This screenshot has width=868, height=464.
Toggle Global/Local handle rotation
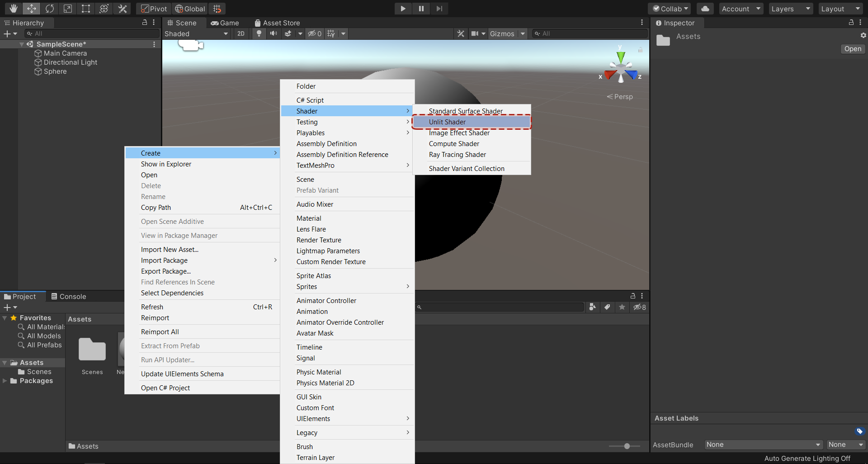pos(190,9)
